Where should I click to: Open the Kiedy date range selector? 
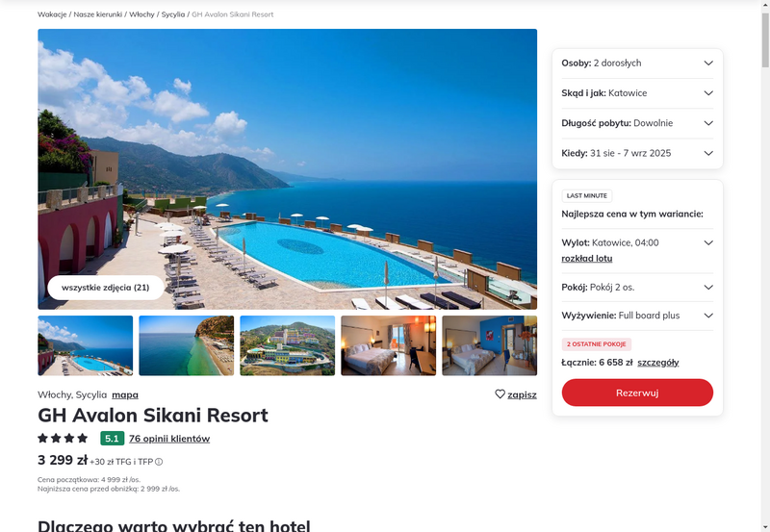click(637, 153)
